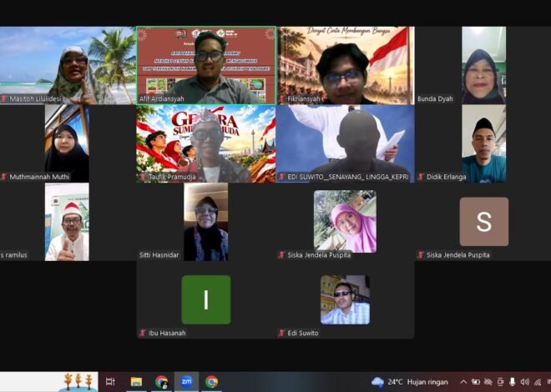Click the muted mic icon beside Muthmainnah Muthi
Screen dimensions: 551x392
(x=4, y=177)
